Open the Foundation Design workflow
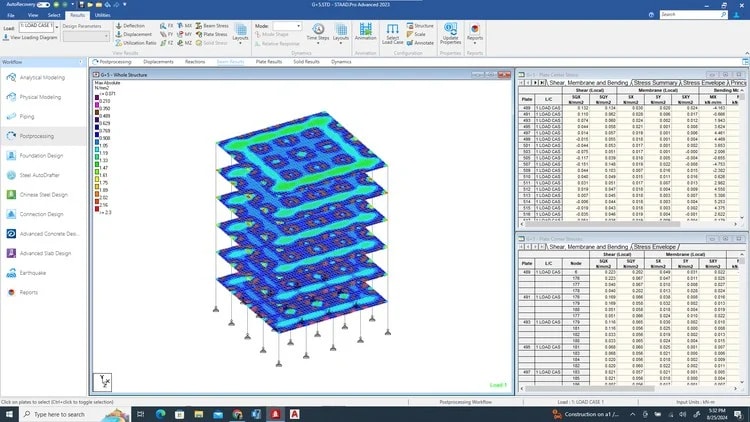Image resolution: width=750 pixels, height=422 pixels. pos(40,155)
